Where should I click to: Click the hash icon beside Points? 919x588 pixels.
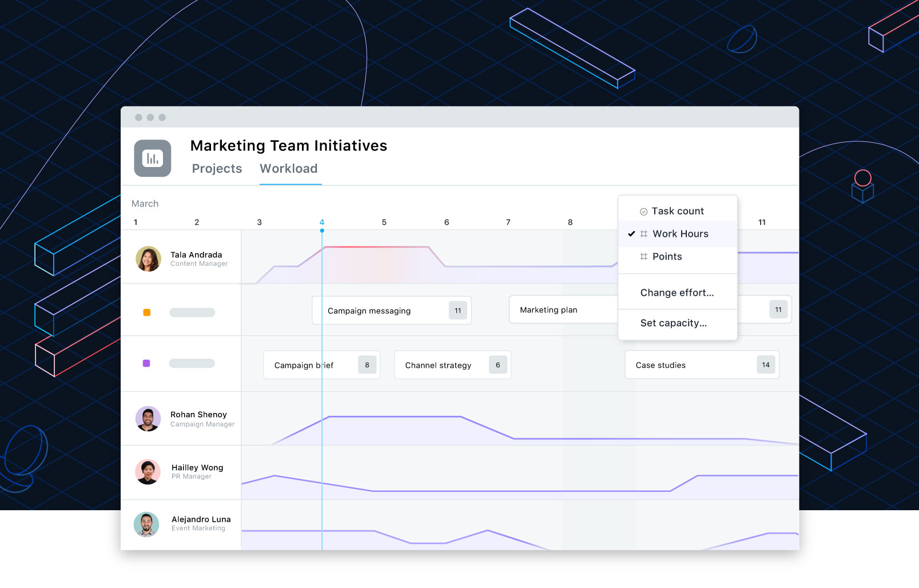(644, 257)
